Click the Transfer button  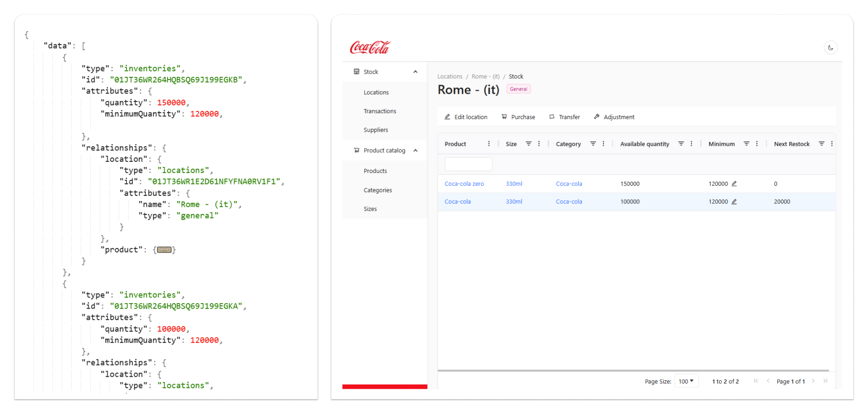click(564, 117)
